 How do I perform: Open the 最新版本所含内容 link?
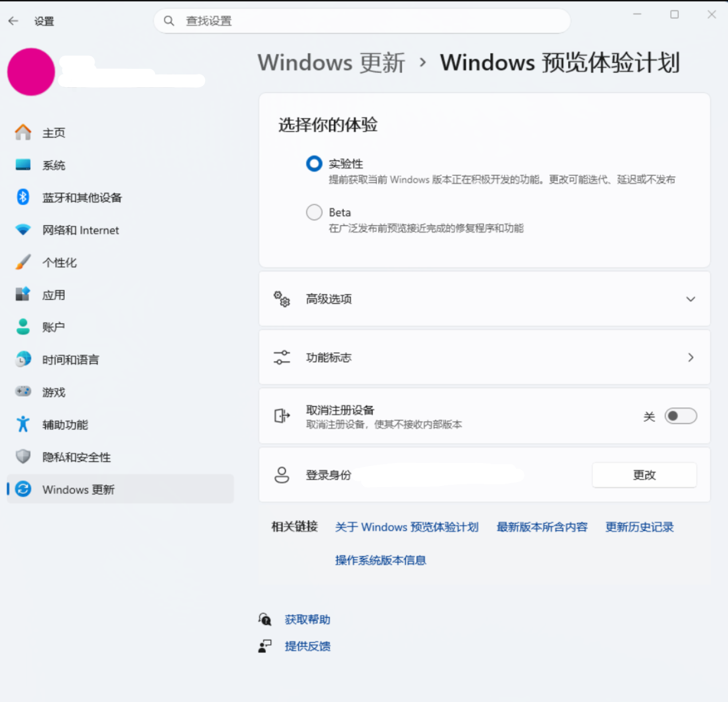pos(542,527)
